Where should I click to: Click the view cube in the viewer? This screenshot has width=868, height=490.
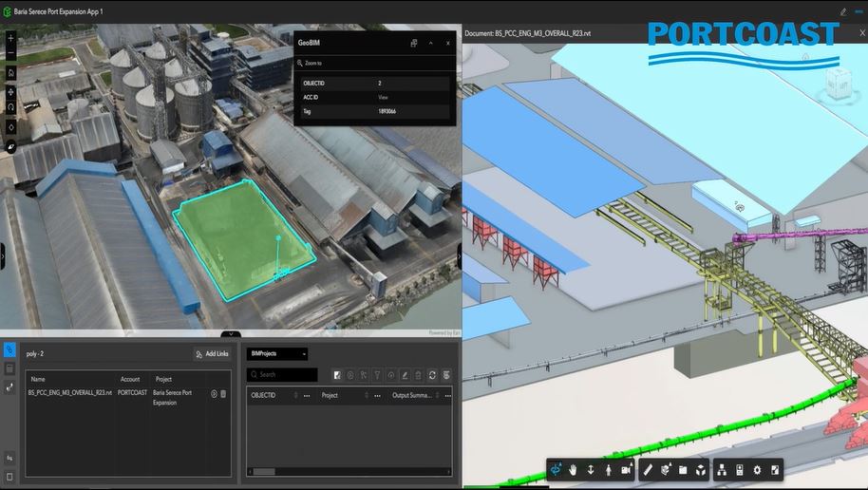[839, 85]
